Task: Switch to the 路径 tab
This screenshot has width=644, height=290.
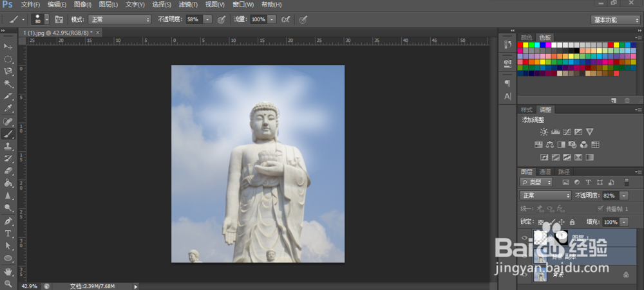Action: coord(564,172)
